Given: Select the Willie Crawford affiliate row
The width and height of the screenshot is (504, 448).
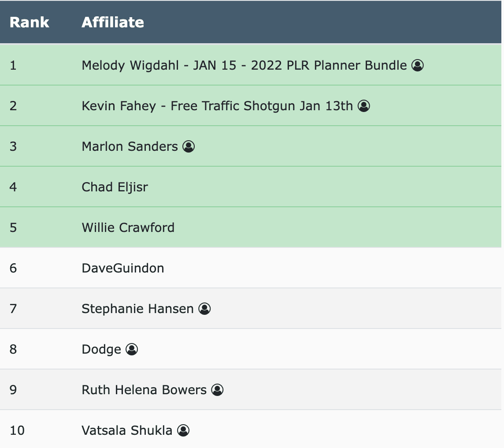Looking at the screenshot, I should click(251, 228).
